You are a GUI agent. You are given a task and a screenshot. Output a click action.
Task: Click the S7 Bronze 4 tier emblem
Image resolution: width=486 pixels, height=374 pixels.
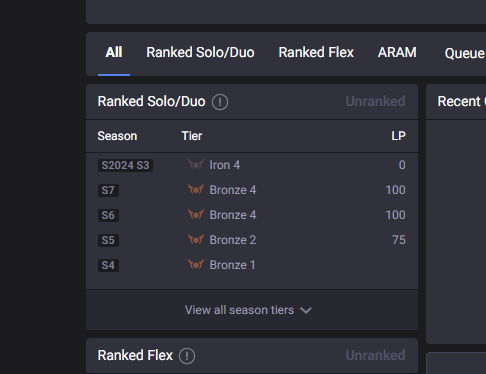click(x=196, y=189)
